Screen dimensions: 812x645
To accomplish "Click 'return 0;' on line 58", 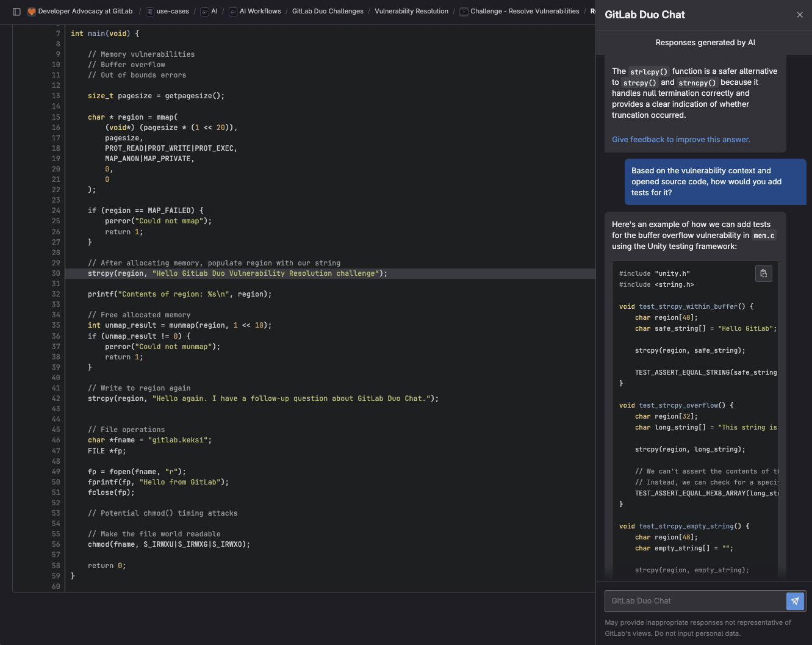I will 107,566.
